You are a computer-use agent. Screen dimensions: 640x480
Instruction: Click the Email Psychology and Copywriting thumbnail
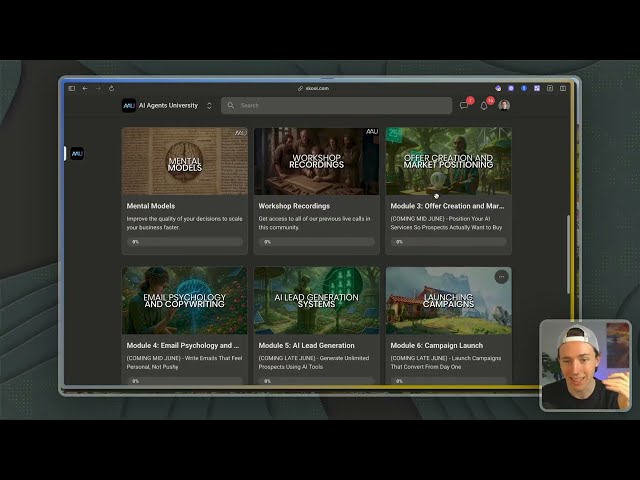[184, 299]
